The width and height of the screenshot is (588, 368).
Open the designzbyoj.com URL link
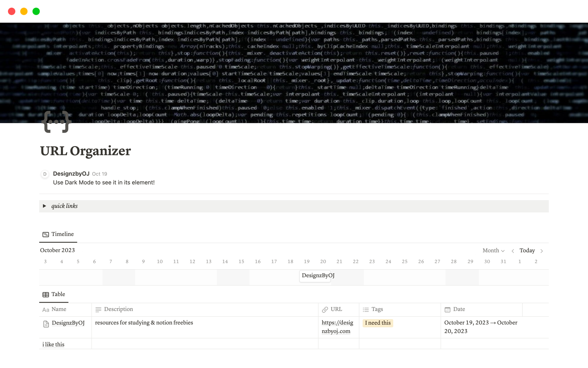[337, 327]
